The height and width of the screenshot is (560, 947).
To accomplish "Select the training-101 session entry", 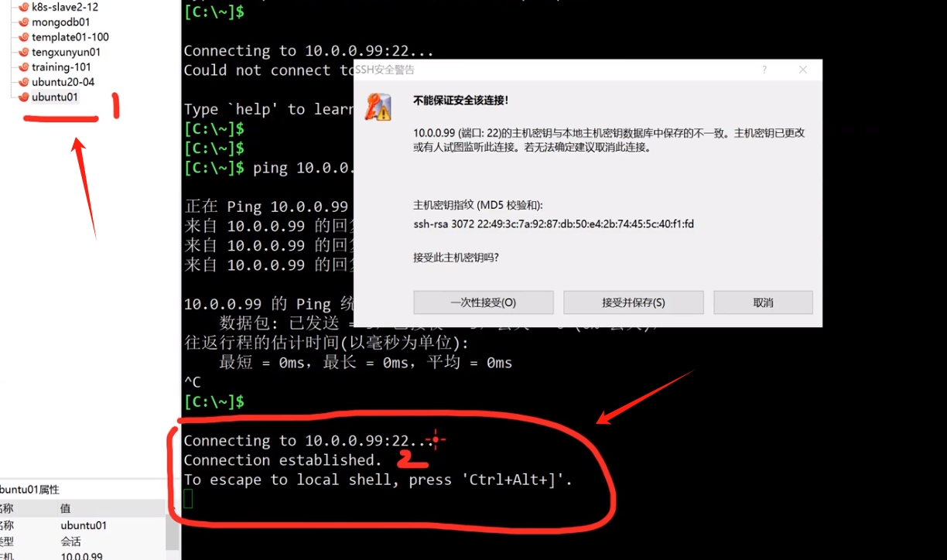I will 61,67.
